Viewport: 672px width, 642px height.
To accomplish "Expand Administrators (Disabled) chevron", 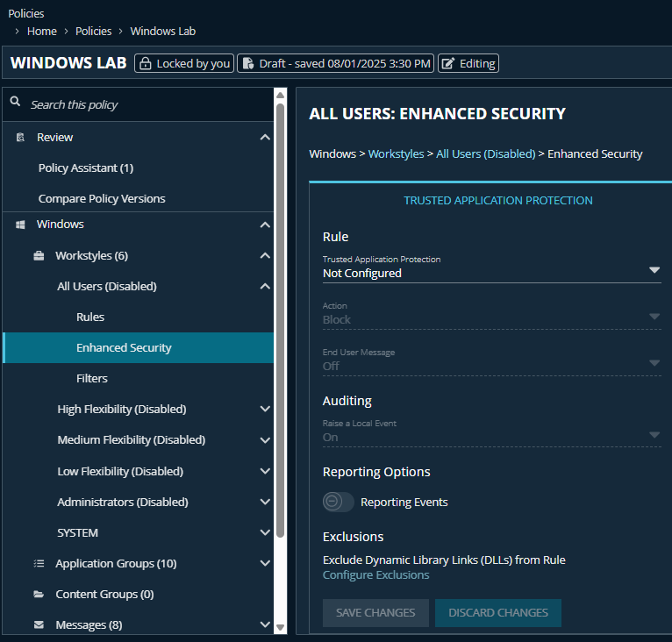I will (265, 502).
